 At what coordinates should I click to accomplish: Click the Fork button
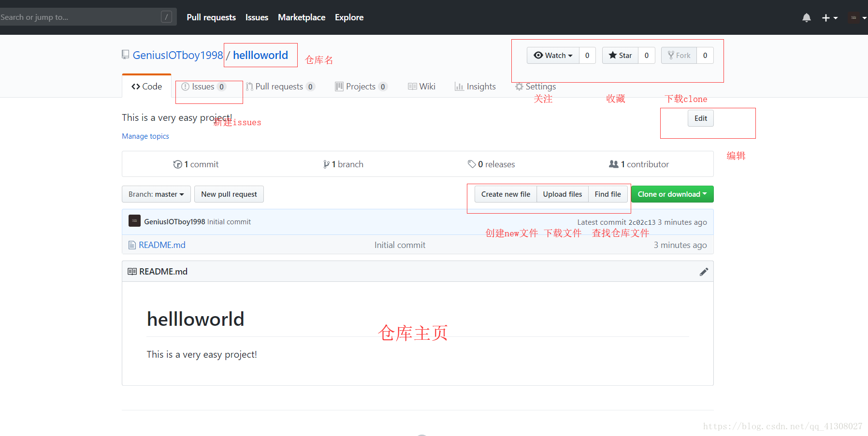coord(679,56)
